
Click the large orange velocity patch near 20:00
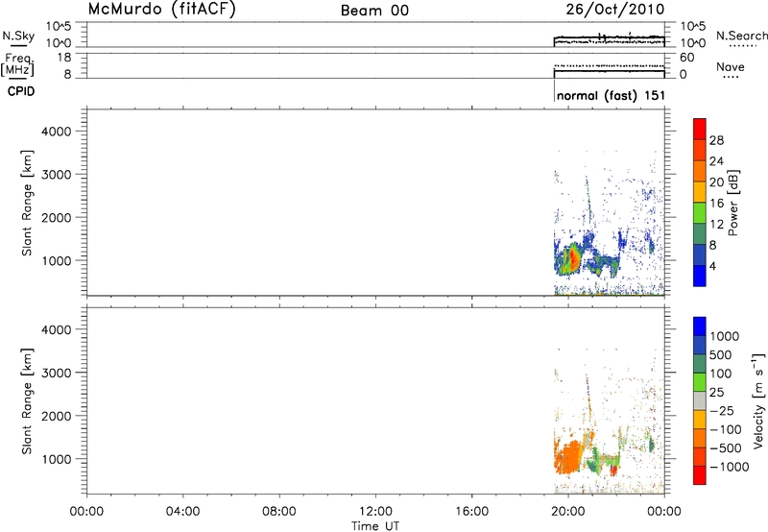[x=568, y=456]
